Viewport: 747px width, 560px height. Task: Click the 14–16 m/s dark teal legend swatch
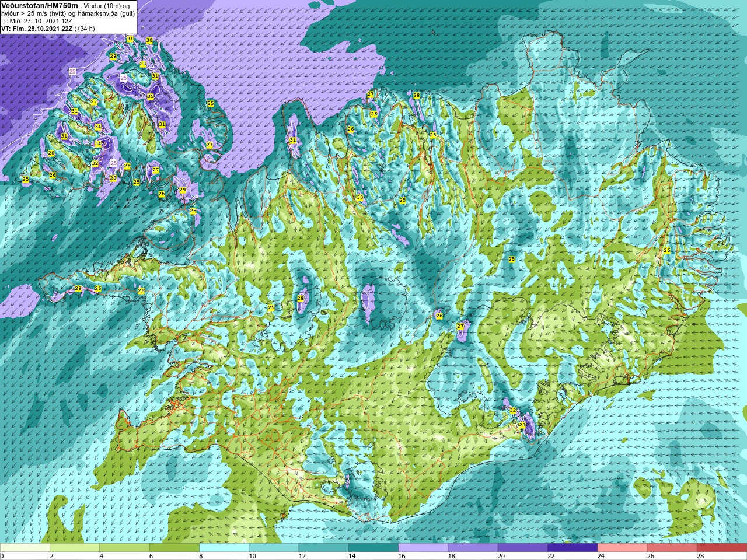(x=373, y=548)
